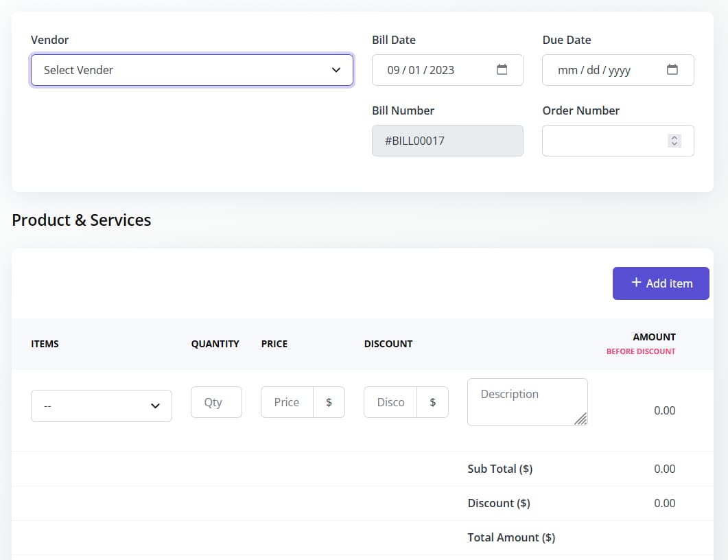
Task: Open the Items dropdown in product row
Action: pos(102,406)
